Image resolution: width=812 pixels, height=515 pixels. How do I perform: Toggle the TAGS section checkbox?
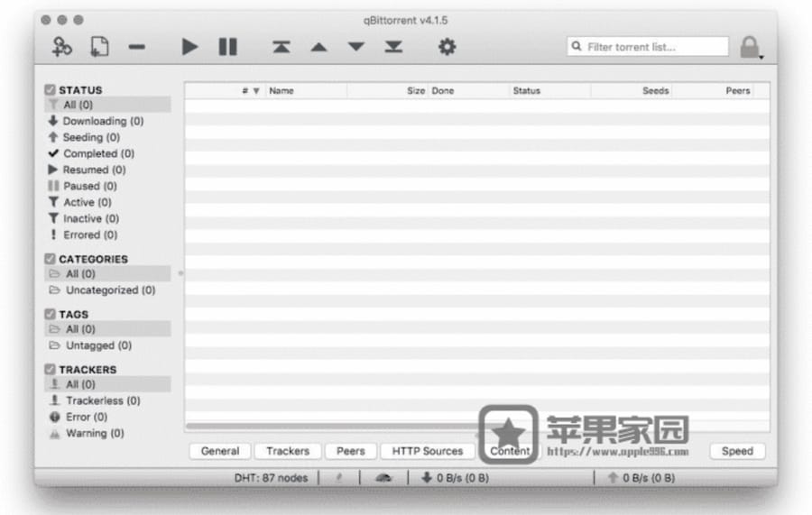pos(50,314)
